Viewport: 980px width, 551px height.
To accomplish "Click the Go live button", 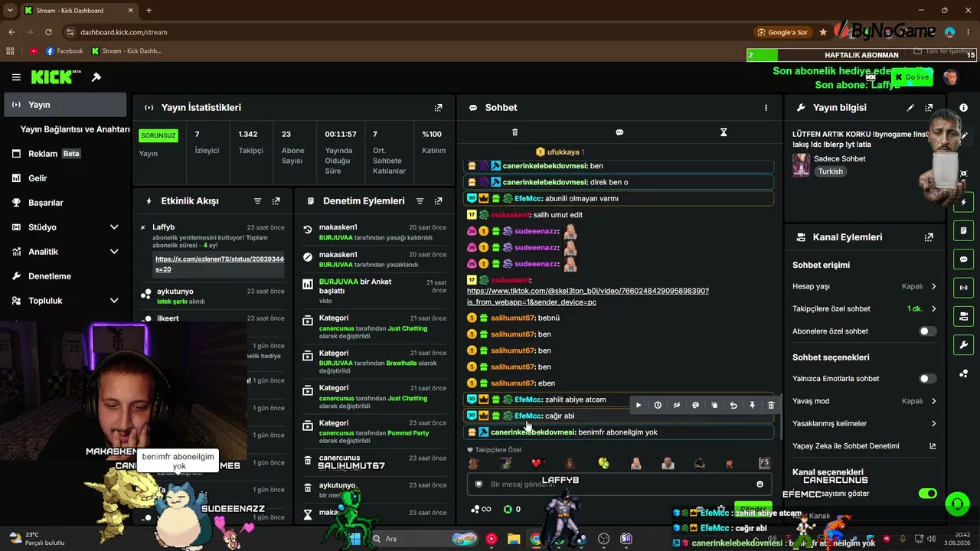I will point(911,77).
